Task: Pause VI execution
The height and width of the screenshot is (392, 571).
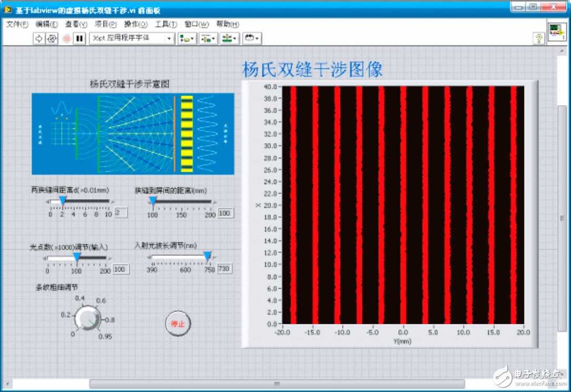Action: pos(80,38)
